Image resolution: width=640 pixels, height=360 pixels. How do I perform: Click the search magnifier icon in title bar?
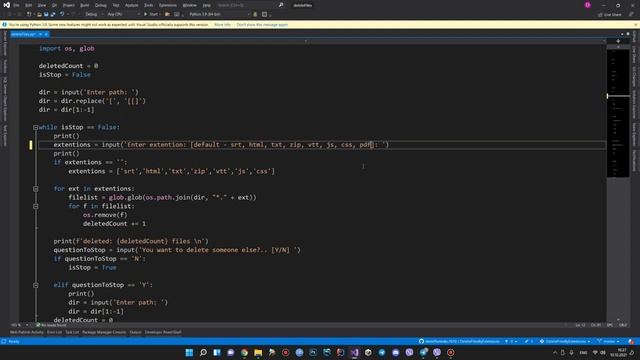tap(281, 5)
